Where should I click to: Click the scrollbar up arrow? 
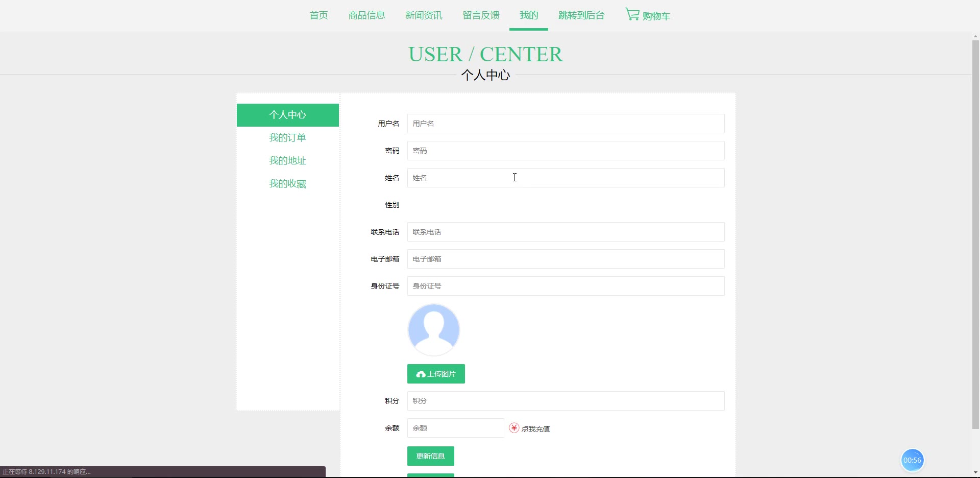click(975, 36)
